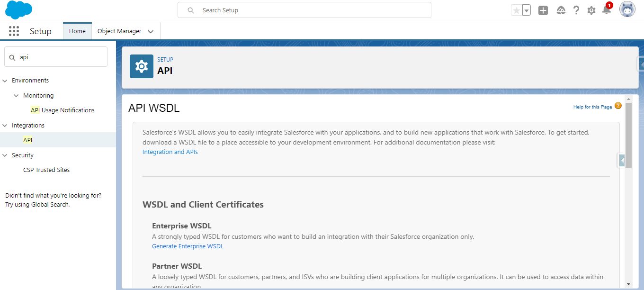Switch to the Object Manager tab
The image size is (644, 290).
point(119,31)
